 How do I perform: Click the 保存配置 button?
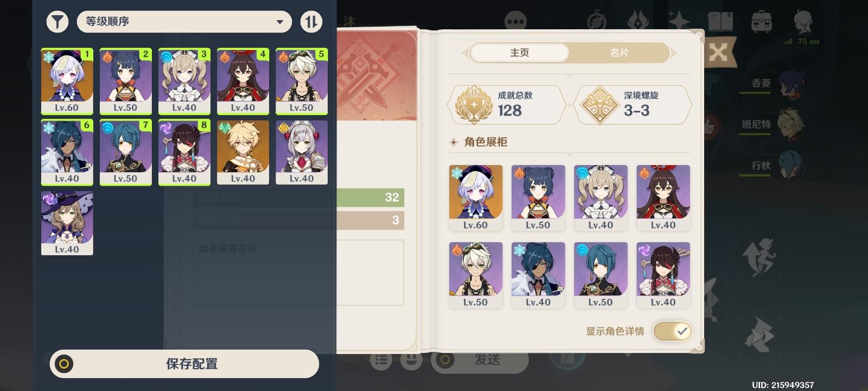point(184,364)
